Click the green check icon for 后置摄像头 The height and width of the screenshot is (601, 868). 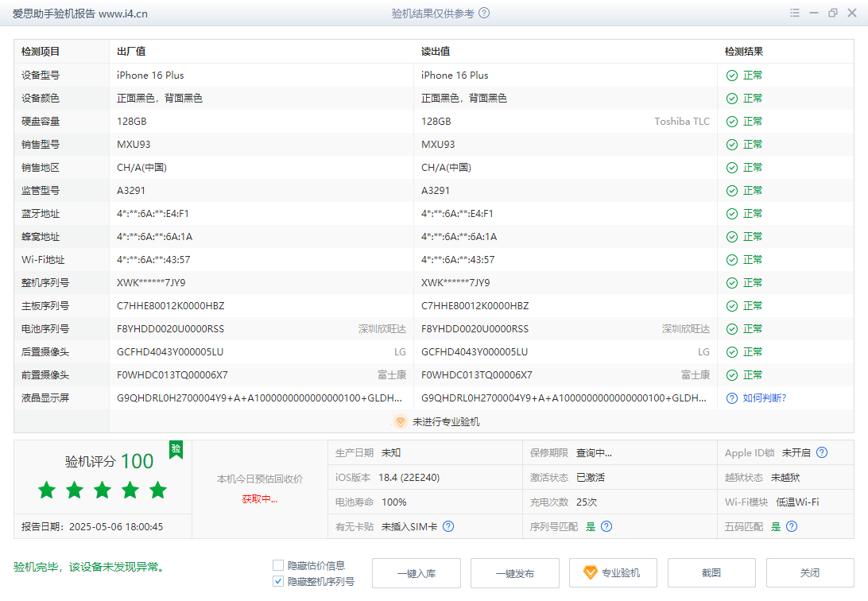click(732, 352)
